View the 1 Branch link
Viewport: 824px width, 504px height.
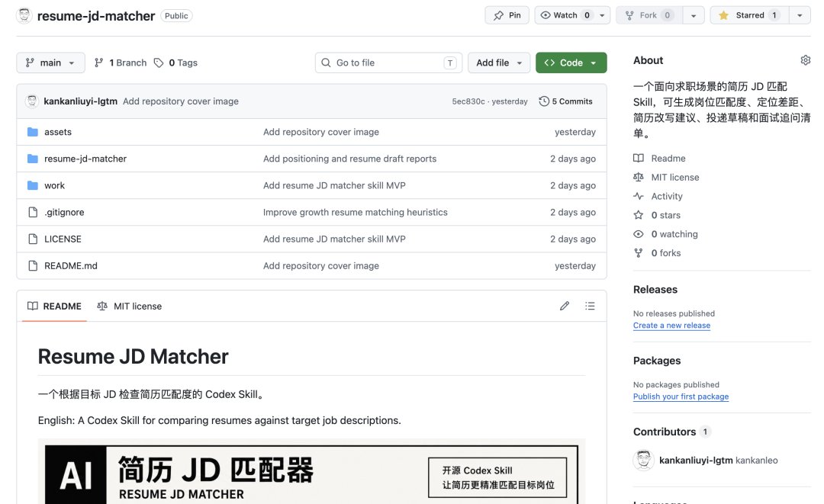pyautogui.click(x=121, y=63)
